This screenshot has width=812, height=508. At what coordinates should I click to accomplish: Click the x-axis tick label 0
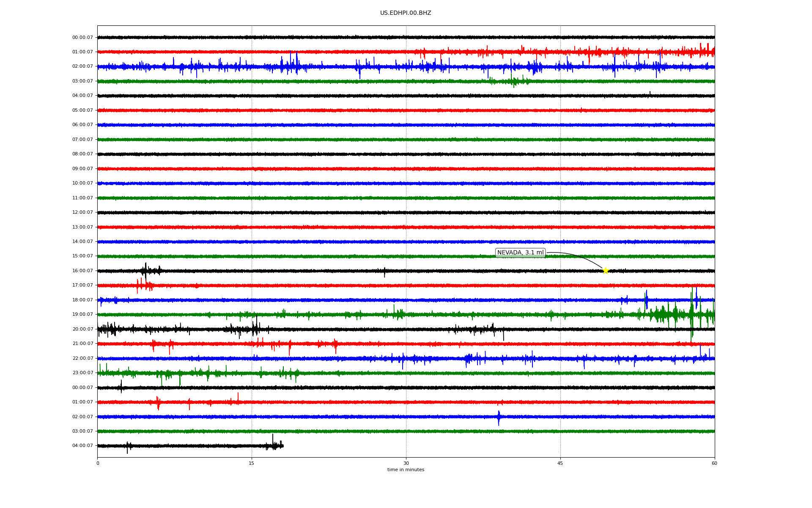pos(98,464)
